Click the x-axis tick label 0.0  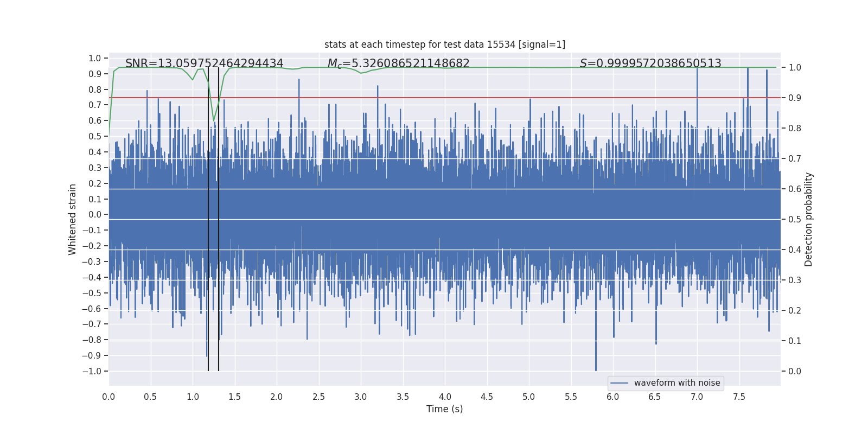point(108,397)
